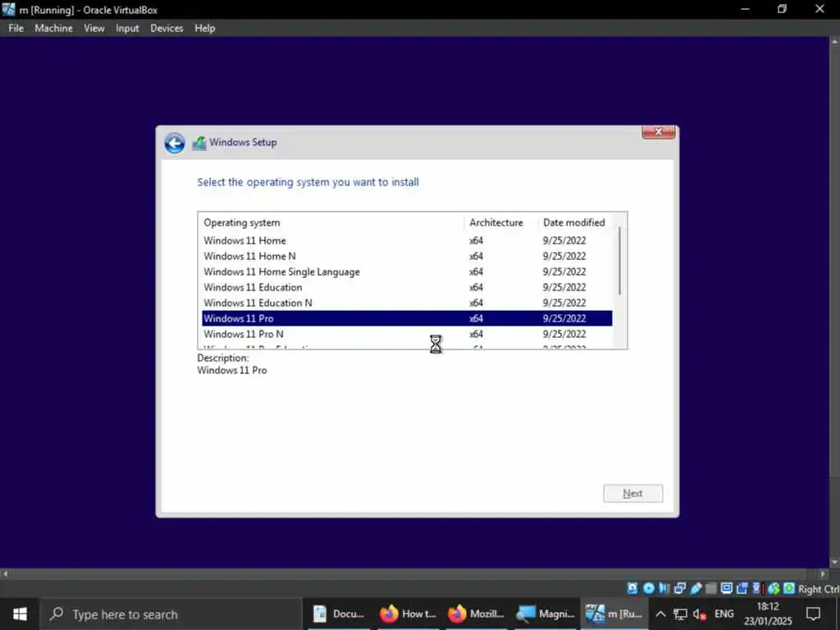Click the Windows 11 Pro description text
The image size is (840, 630).
tap(232, 370)
